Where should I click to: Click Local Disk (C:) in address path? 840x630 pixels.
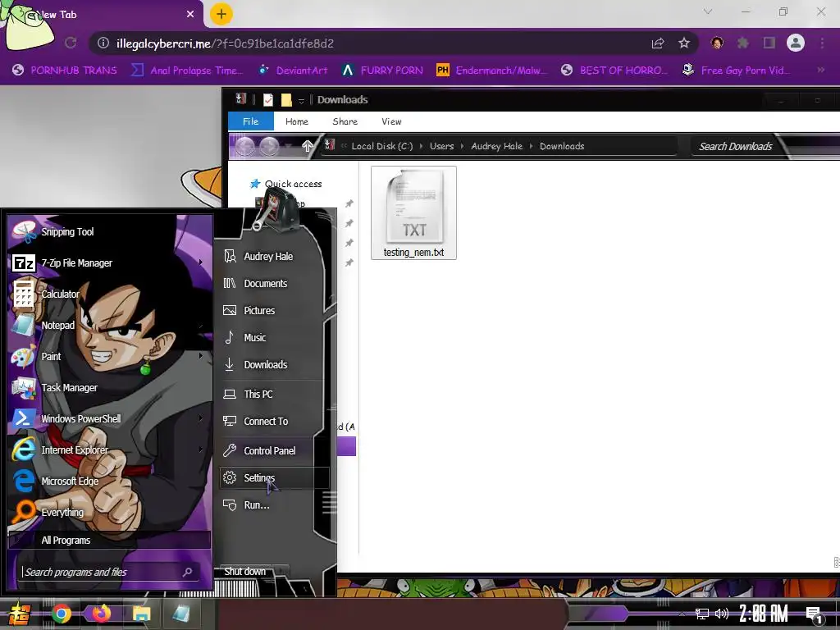point(382,146)
